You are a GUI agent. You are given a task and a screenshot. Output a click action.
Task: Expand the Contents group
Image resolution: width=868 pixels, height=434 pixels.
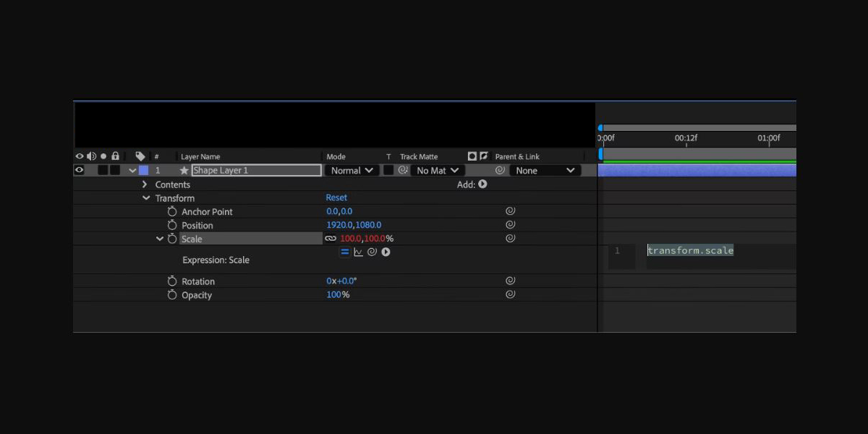pos(145,184)
